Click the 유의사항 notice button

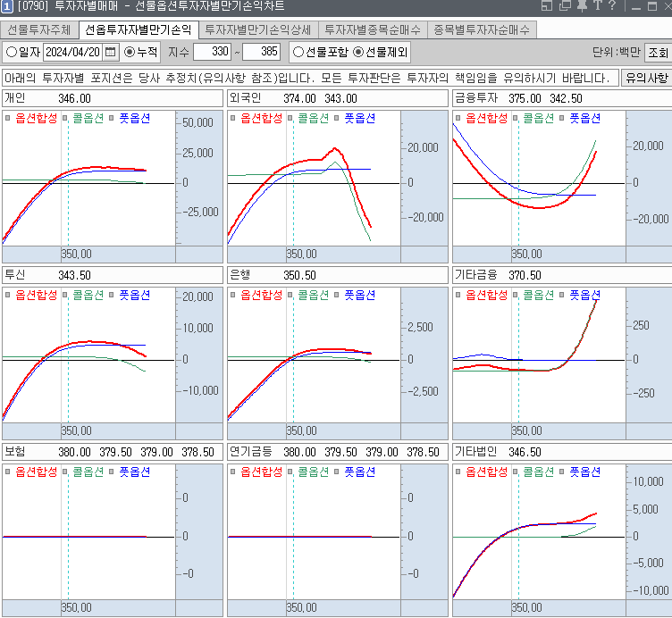coord(645,78)
